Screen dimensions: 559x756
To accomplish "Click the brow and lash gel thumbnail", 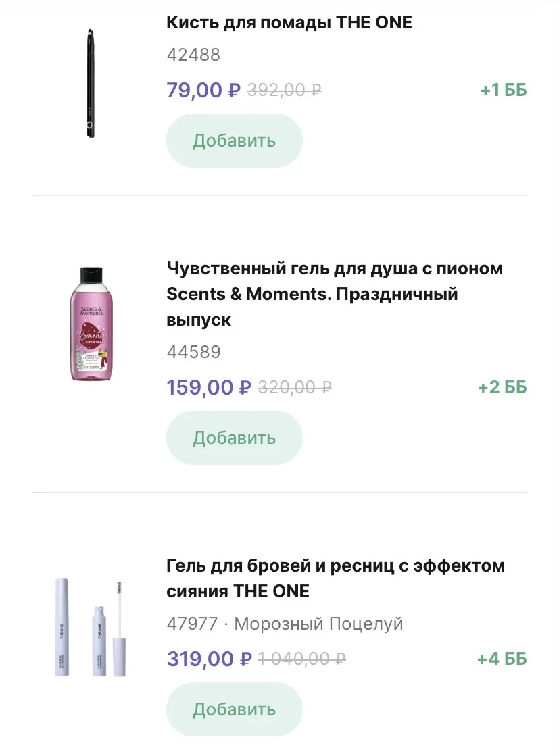I will click(x=90, y=627).
